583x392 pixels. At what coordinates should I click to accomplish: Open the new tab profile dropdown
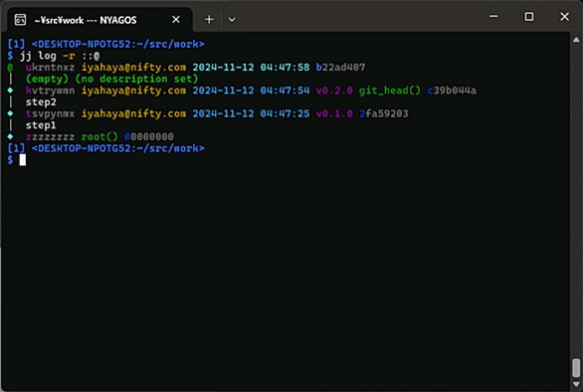coord(232,19)
